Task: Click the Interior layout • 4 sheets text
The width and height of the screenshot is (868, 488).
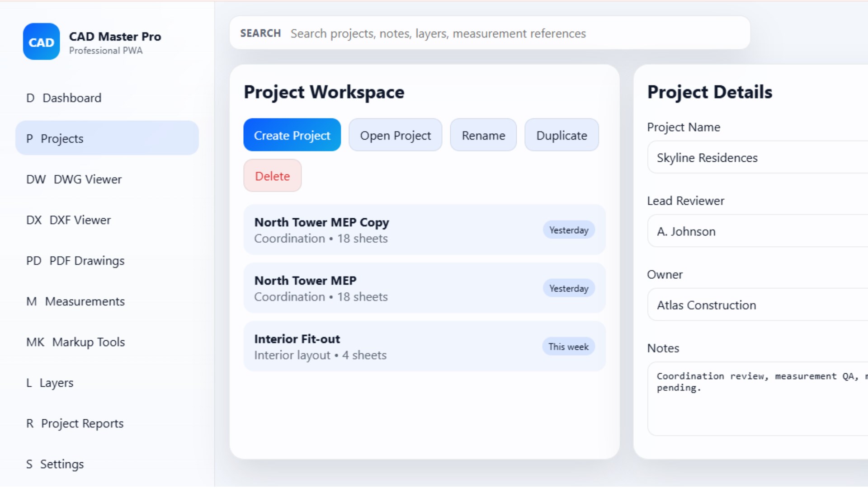Action: [x=320, y=355]
